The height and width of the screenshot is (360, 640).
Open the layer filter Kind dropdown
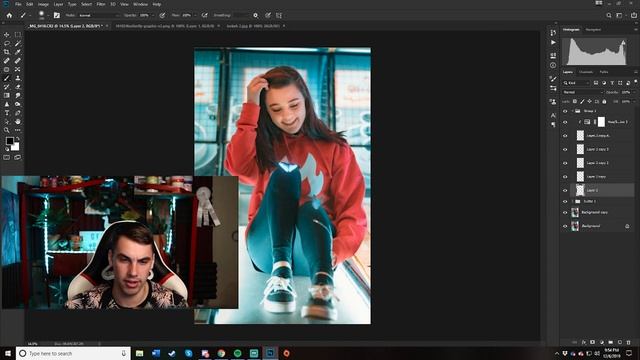[576, 83]
